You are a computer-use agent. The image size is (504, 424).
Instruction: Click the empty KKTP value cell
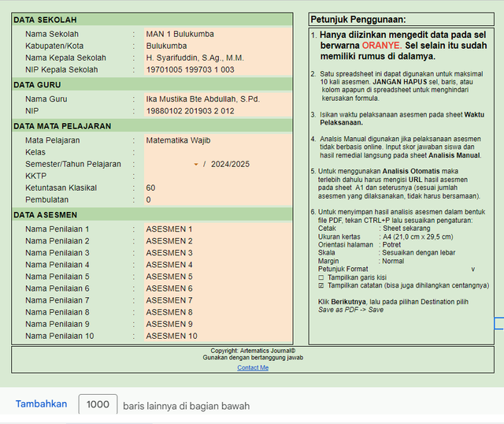218,176
